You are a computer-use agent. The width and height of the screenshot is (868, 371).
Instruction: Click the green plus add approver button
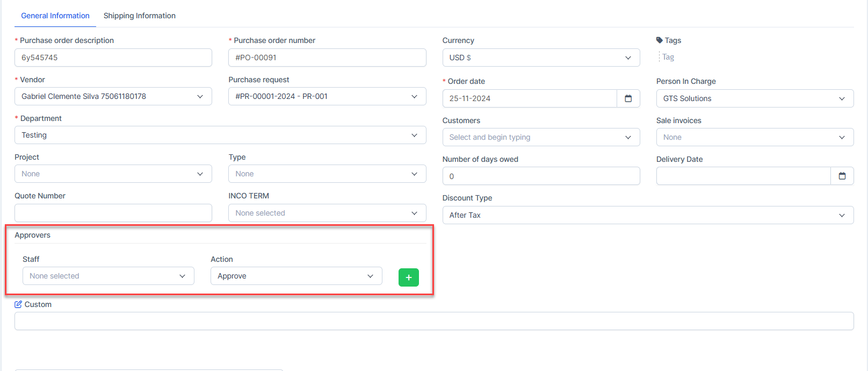pyautogui.click(x=408, y=277)
